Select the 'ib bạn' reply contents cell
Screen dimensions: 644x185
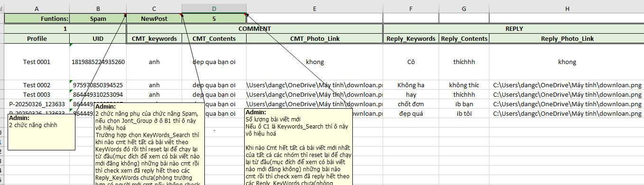pos(464,104)
